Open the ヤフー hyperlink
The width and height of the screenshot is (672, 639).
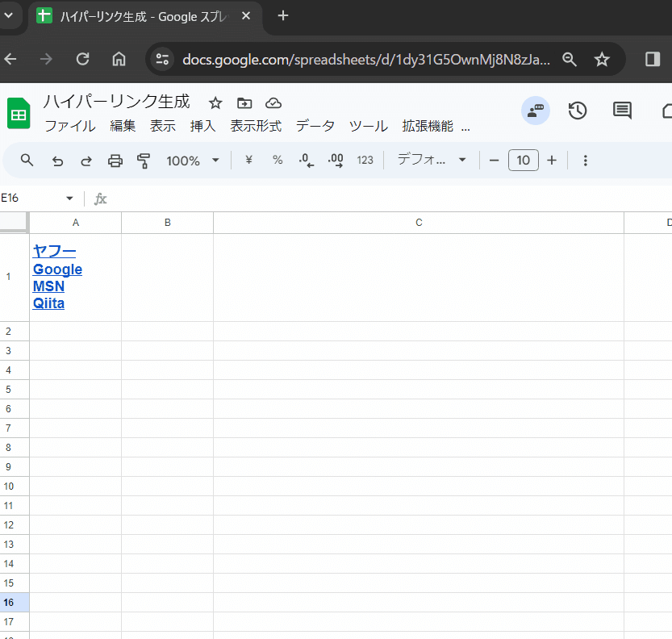[54, 251]
